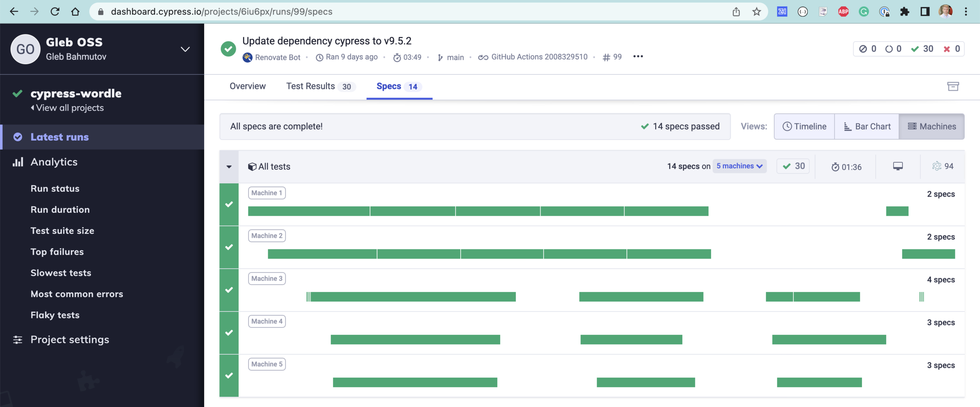Click the pending count icon in header
This screenshot has width=980, height=407.
coord(889,49)
